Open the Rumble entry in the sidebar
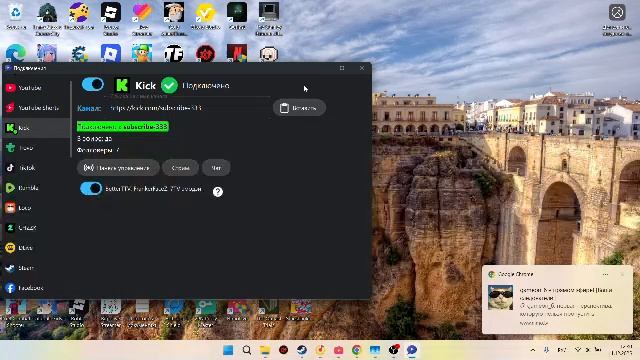 tap(22, 188)
